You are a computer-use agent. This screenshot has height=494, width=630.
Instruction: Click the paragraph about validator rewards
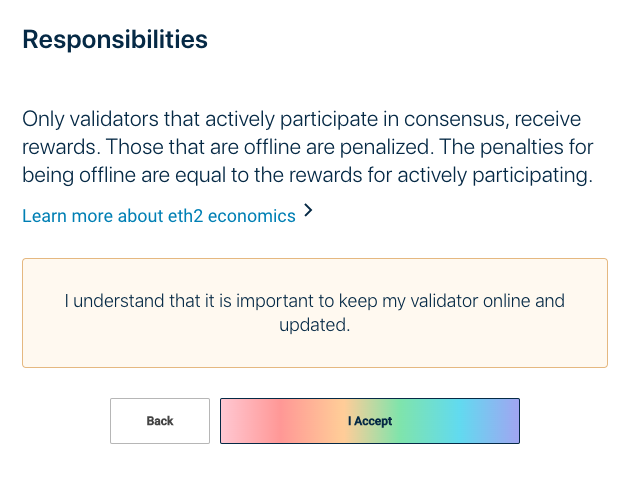point(308,148)
